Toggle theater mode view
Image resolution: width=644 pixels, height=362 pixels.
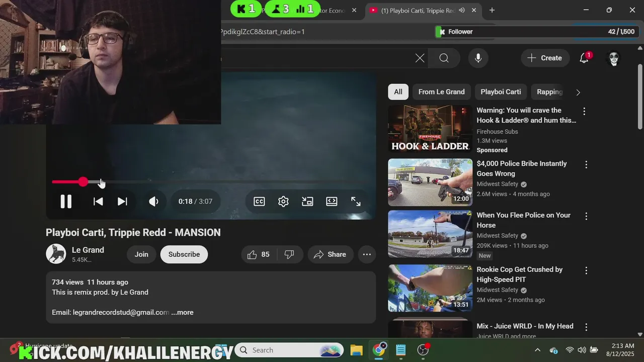tap(332, 202)
